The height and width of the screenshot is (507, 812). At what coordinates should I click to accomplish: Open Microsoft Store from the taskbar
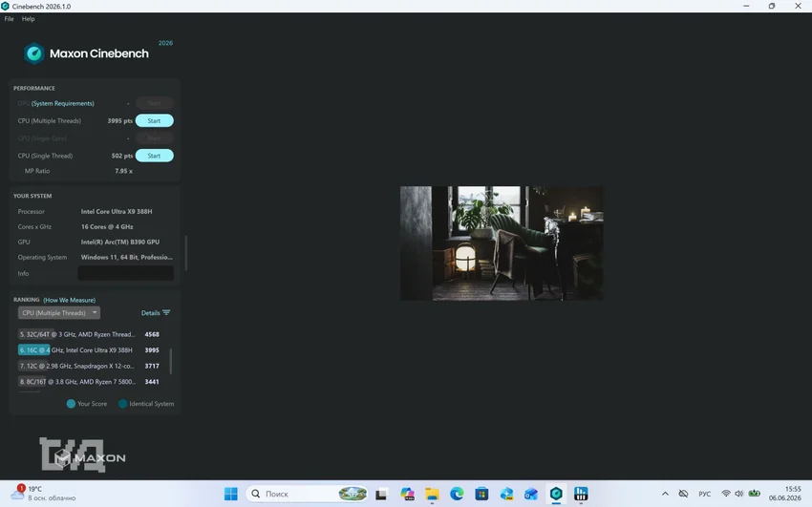[481, 494]
